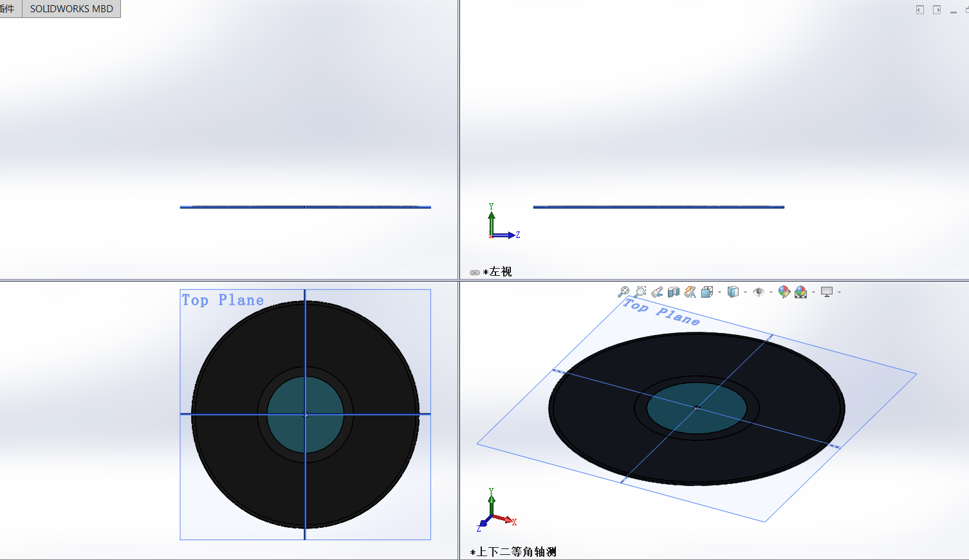Click the Display Style cube icon
Screen dimensions: 969x560
point(733,292)
